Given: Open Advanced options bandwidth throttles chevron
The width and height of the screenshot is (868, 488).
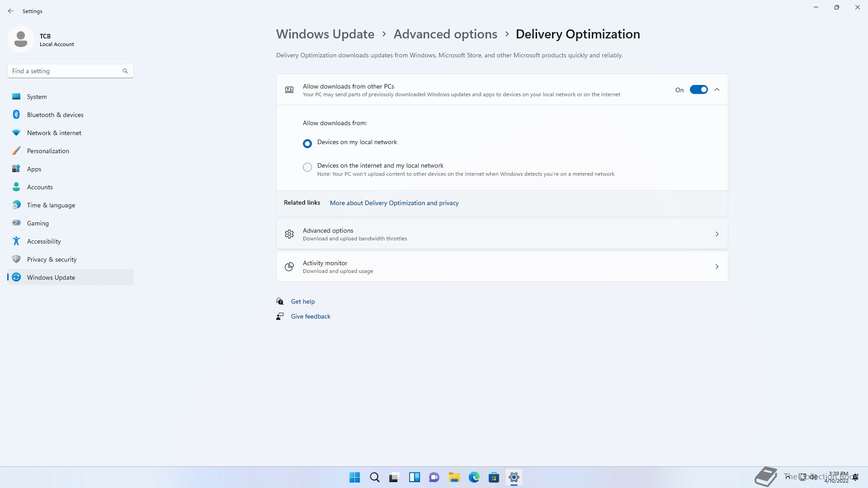Looking at the screenshot, I should 717,234.
